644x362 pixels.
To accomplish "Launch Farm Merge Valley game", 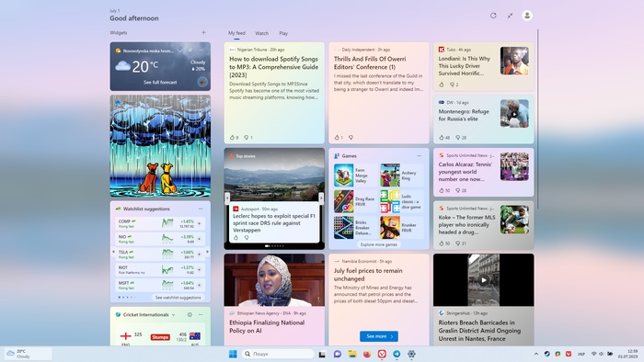I will (x=356, y=175).
